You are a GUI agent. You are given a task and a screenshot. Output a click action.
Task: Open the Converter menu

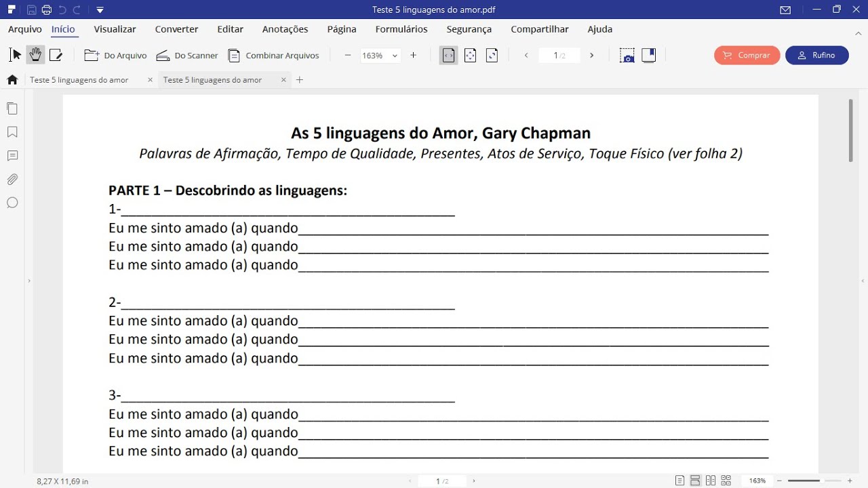[x=177, y=29]
